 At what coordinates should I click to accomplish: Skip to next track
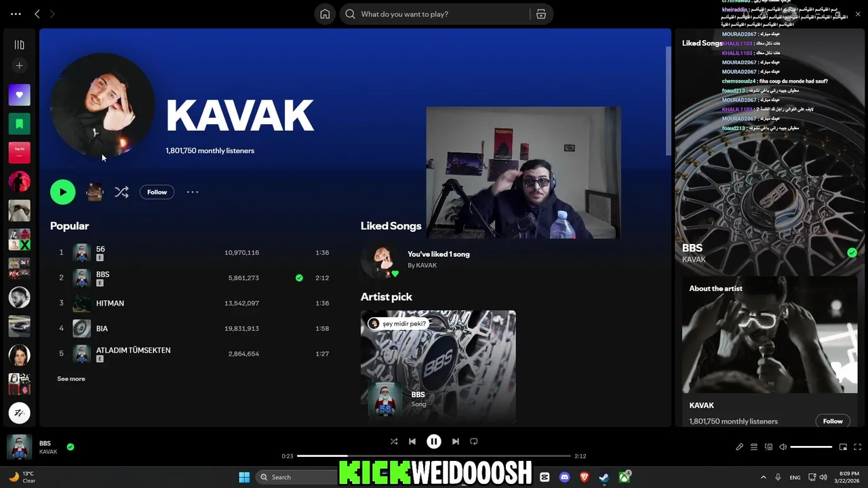tap(456, 441)
